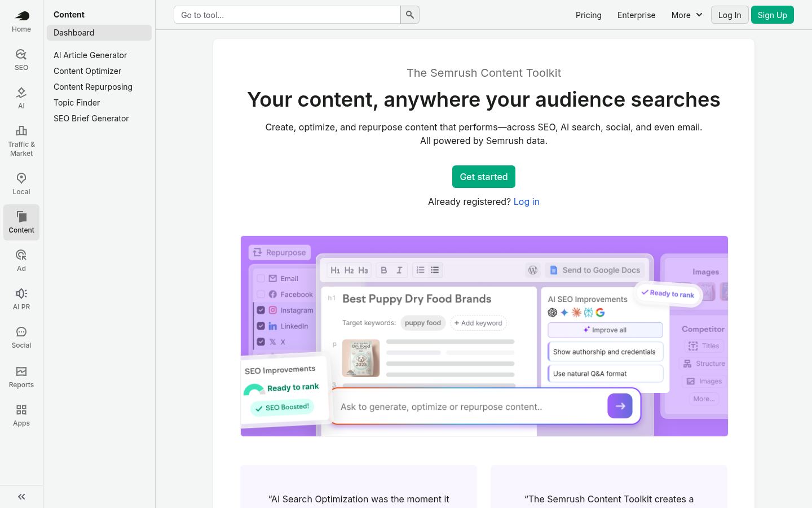Click the Log In button
This screenshot has width=812, height=508.
[730, 15]
